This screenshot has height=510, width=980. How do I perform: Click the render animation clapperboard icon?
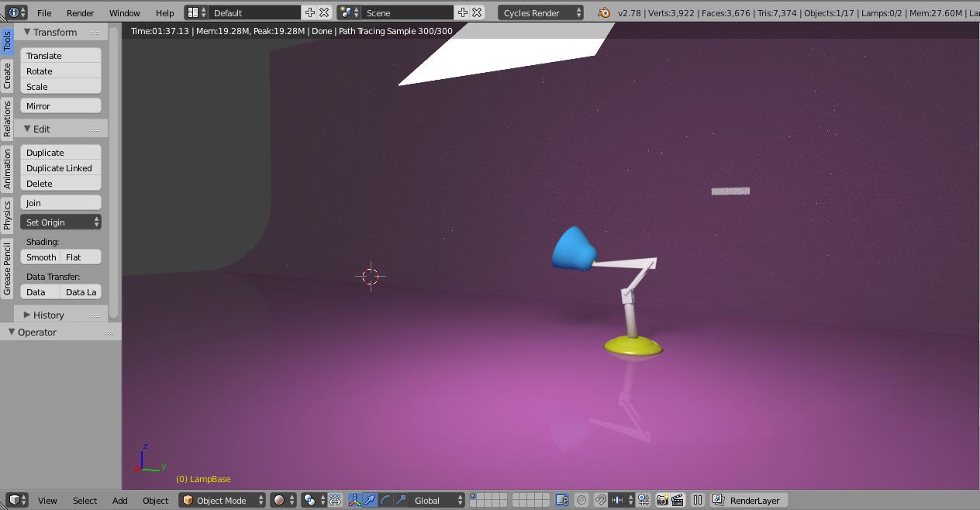[x=678, y=500]
